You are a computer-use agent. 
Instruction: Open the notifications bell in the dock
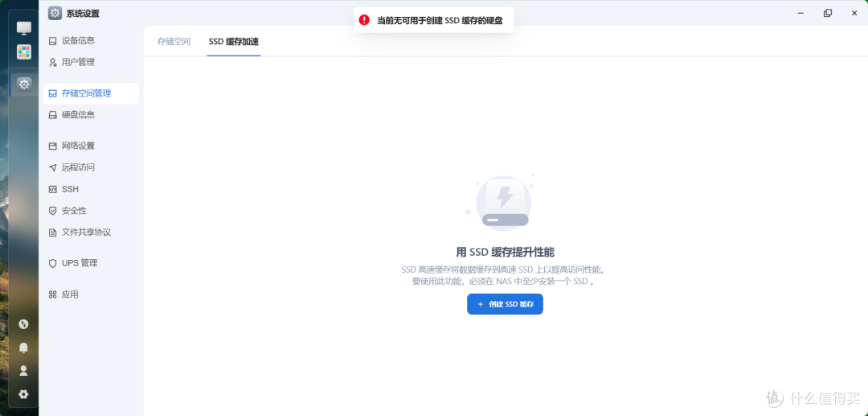23,348
